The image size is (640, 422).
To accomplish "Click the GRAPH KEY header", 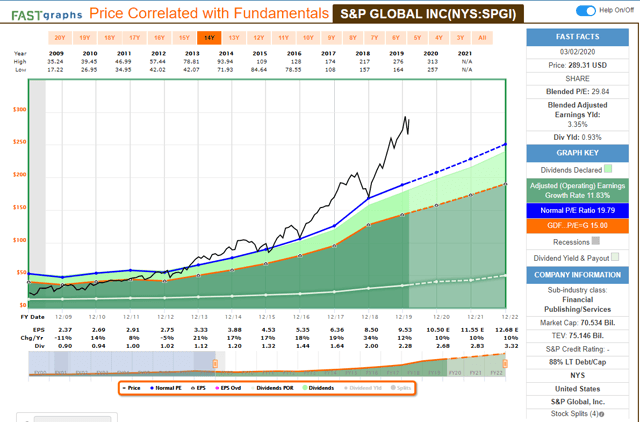I will pyautogui.click(x=577, y=153).
